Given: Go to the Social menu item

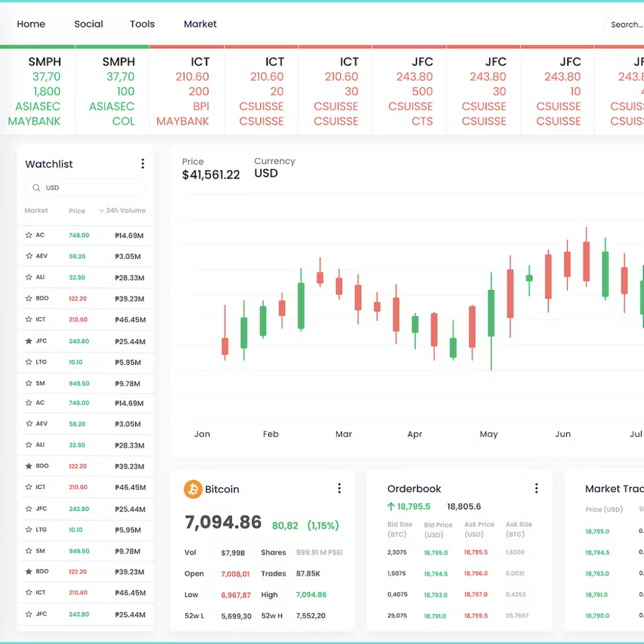Looking at the screenshot, I should click(88, 24).
